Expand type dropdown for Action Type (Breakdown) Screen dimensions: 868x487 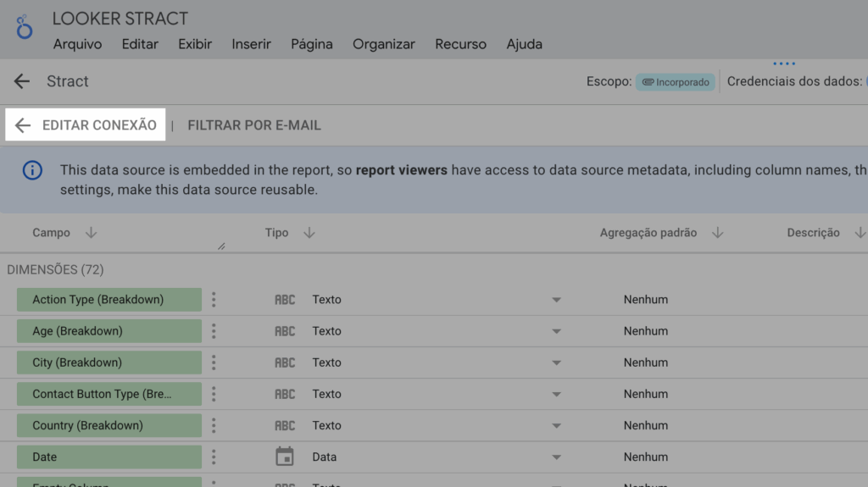[x=556, y=300]
